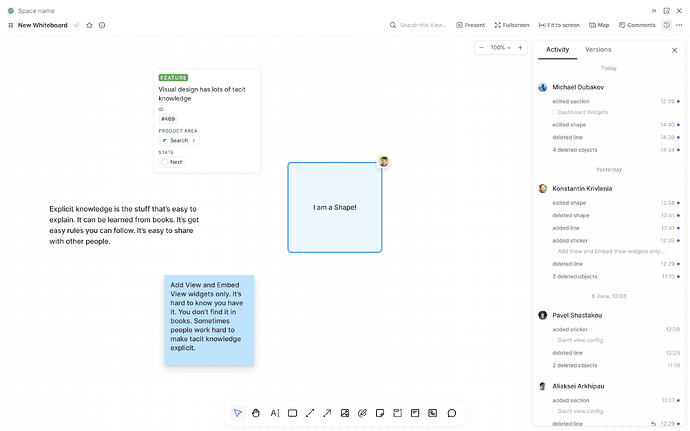
Task: Select the attachment link tool
Action: point(362,413)
